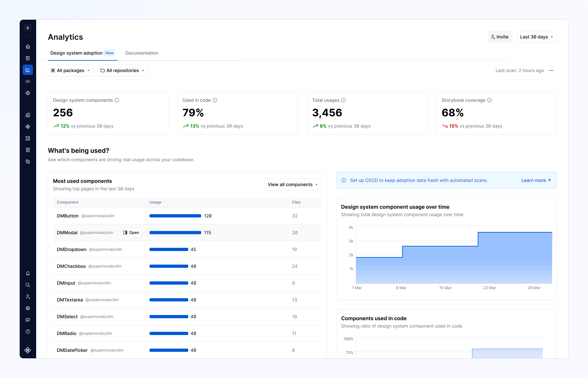Open the design tokens swatch icon in sidebar
Viewport: 588px width, 378px height.
[28, 115]
